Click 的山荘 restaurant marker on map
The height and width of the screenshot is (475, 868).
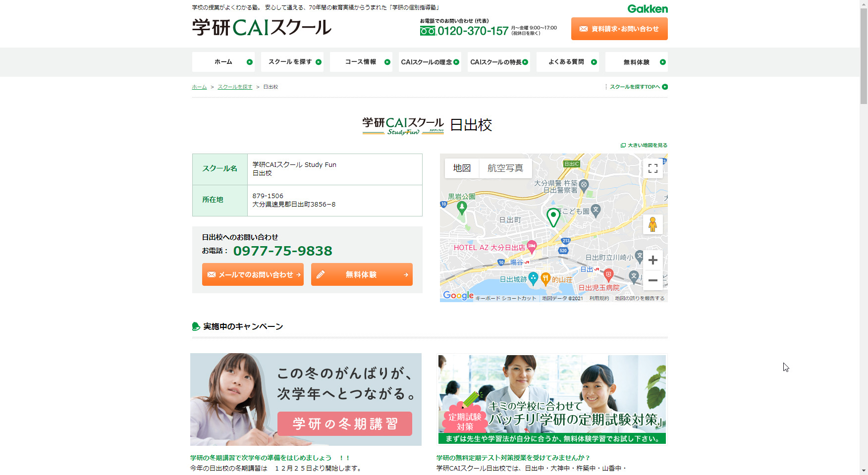(545, 279)
